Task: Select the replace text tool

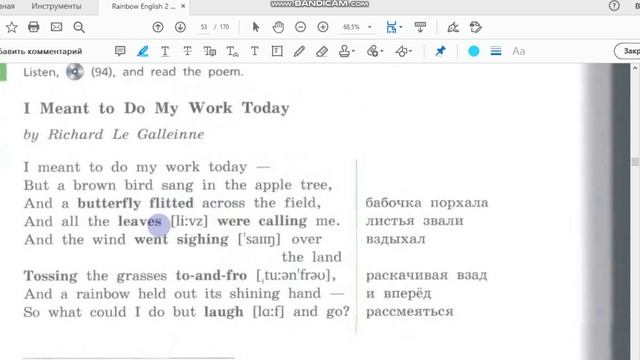Action: coord(210,51)
